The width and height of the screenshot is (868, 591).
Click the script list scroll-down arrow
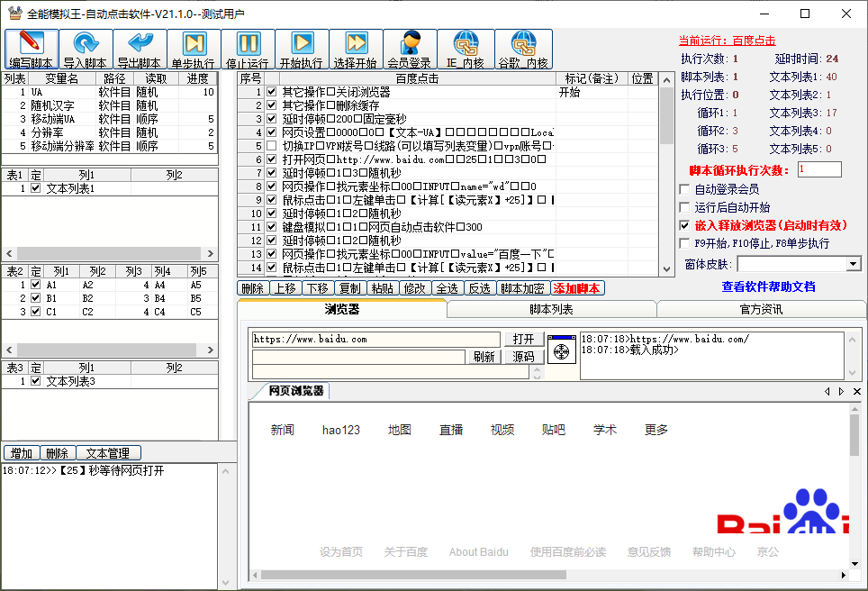(666, 269)
